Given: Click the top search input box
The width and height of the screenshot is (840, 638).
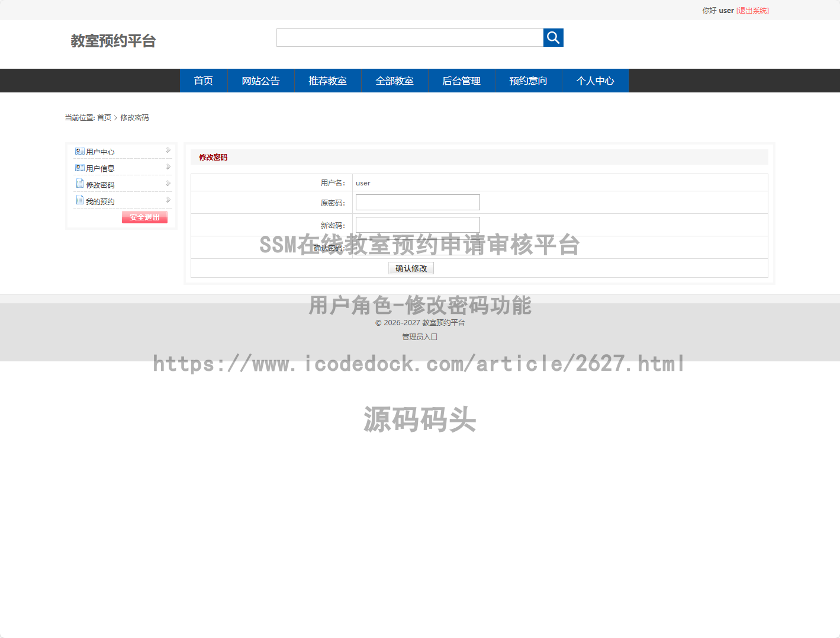Looking at the screenshot, I should click(410, 37).
